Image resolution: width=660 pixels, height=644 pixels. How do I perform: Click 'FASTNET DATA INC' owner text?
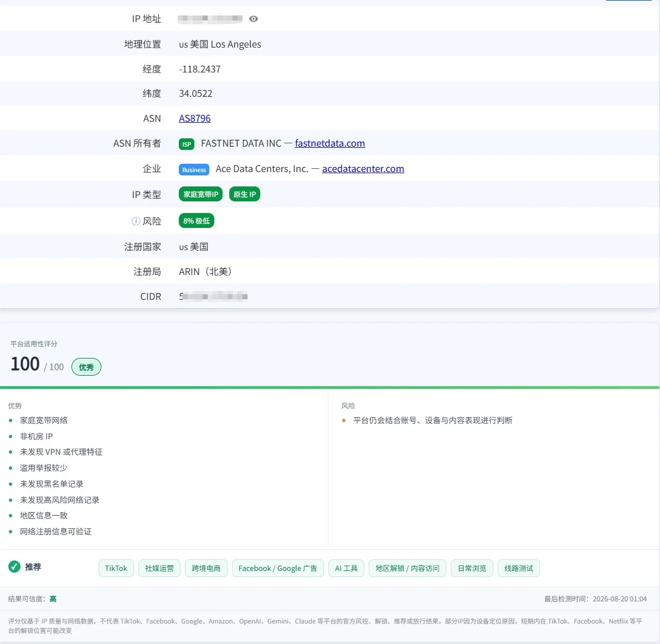click(241, 143)
